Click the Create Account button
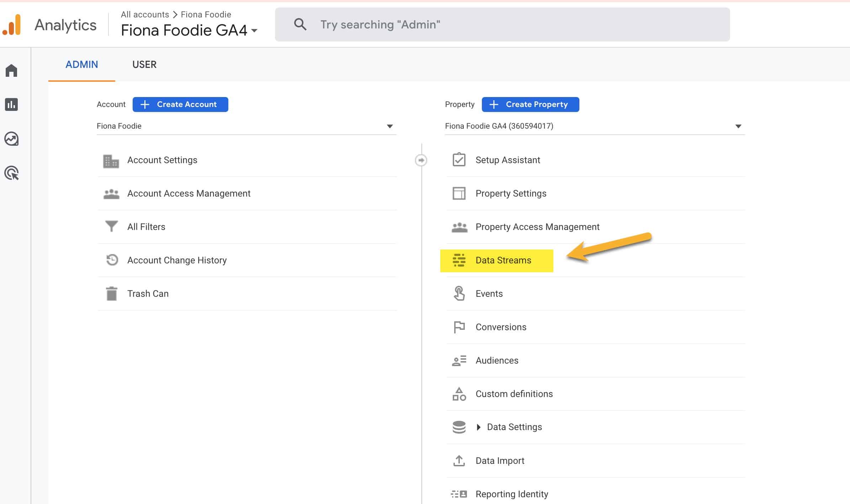This screenshot has width=850, height=504. tap(180, 104)
